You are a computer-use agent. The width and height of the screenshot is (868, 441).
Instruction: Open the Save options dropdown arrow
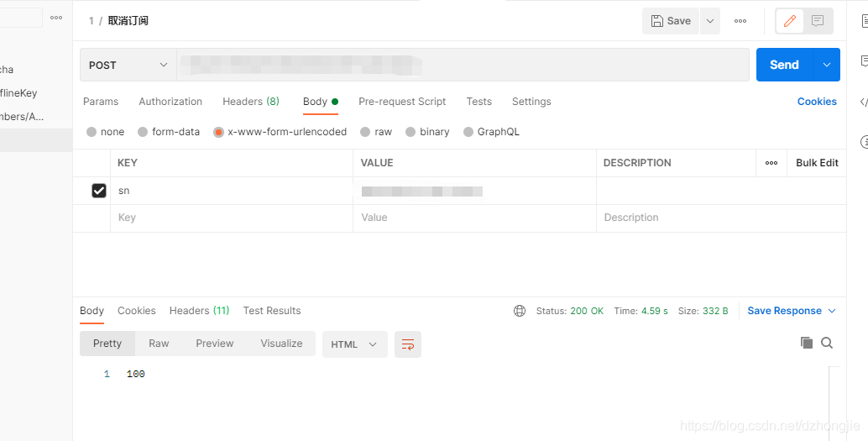(710, 21)
